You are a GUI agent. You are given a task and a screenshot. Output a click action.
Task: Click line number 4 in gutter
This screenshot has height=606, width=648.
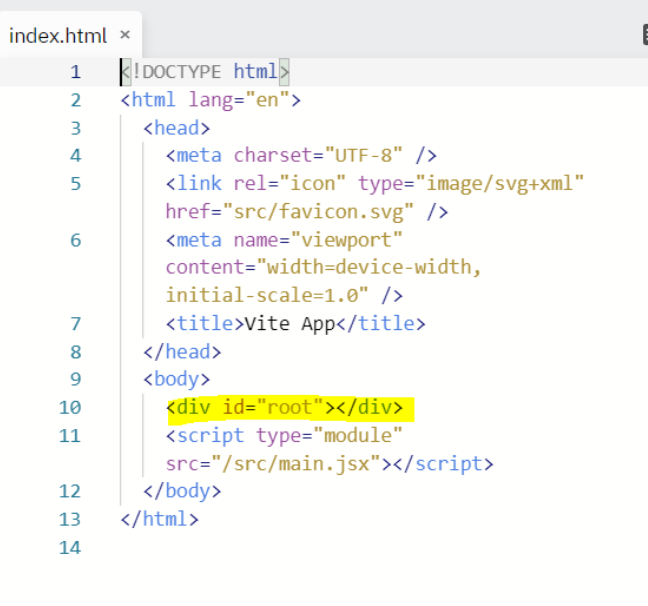pyautogui.click(x=75, y=156)
